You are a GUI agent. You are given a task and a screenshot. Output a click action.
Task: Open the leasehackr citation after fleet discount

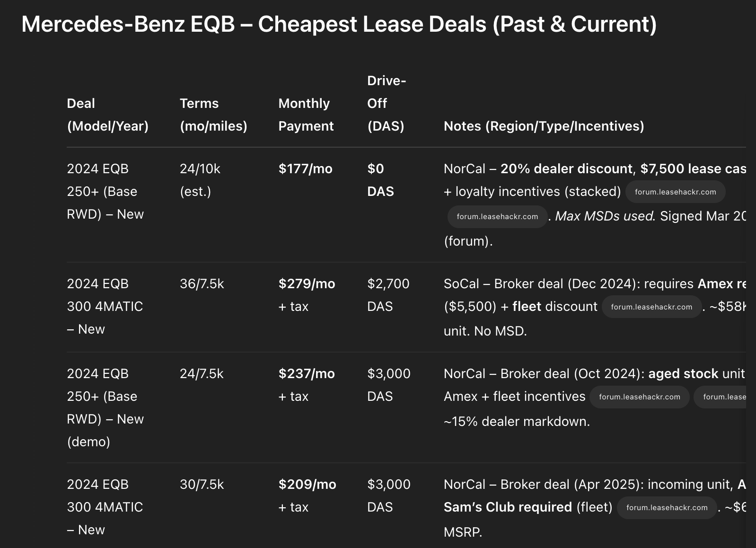(651, 307)
